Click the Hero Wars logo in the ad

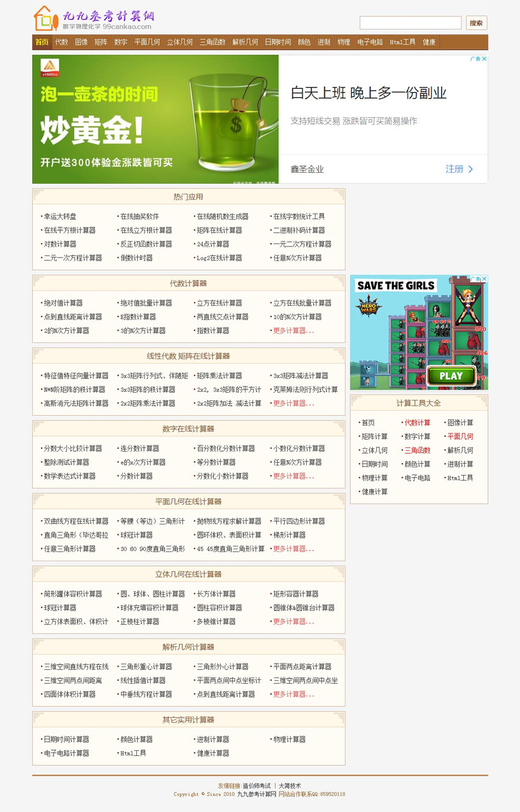tap(368, 305)
